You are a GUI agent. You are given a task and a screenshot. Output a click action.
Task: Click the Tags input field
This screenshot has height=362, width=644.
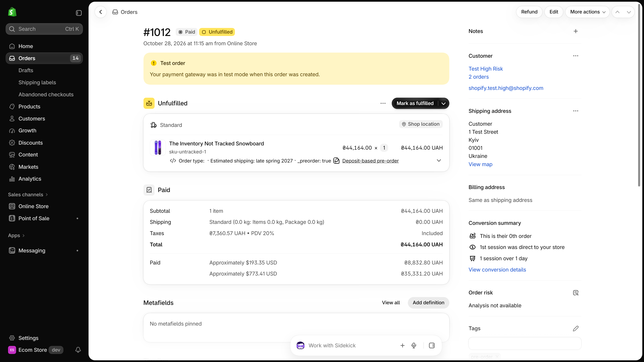525,343
